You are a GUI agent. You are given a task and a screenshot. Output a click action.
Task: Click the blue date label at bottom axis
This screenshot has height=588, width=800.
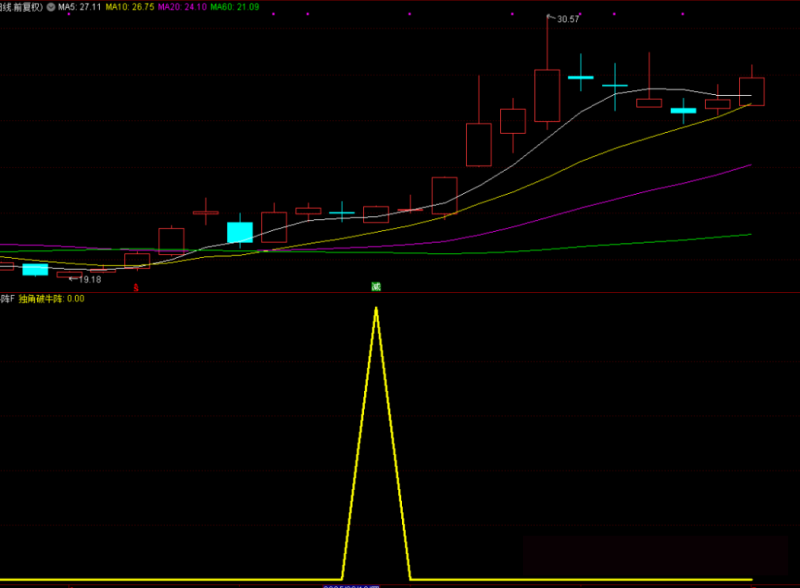pos(353,585)
